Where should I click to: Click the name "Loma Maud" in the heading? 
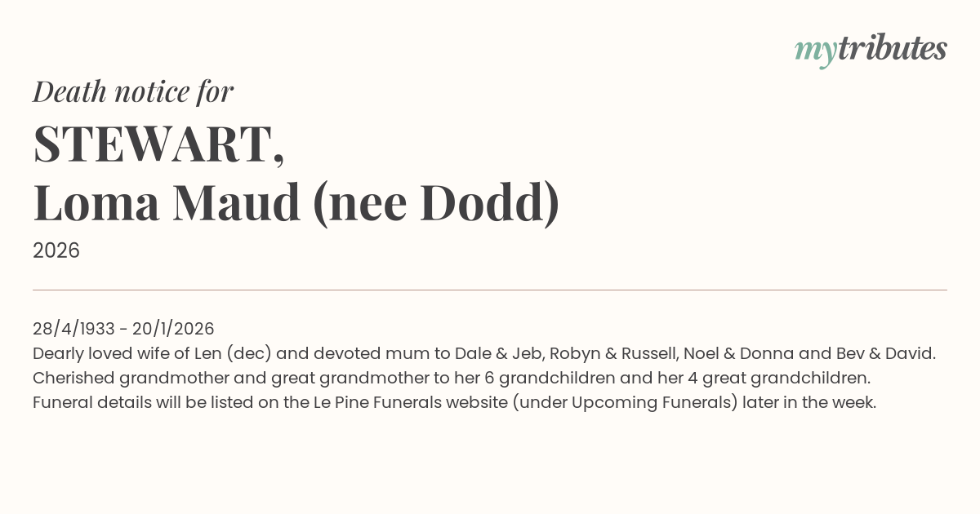point(167,204)
